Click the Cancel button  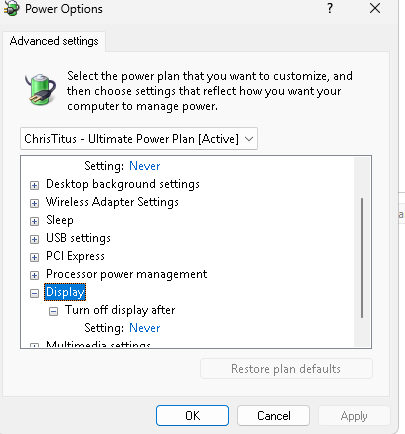(x=274, y=416)
